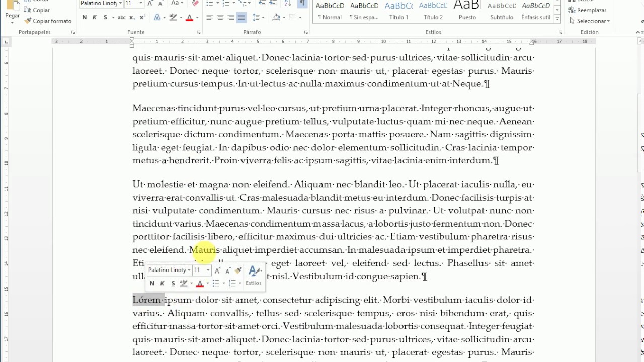Open the Fuente dialog launcher
The height and width of the screenshot is (362, 644).
[x=198, y=33]
